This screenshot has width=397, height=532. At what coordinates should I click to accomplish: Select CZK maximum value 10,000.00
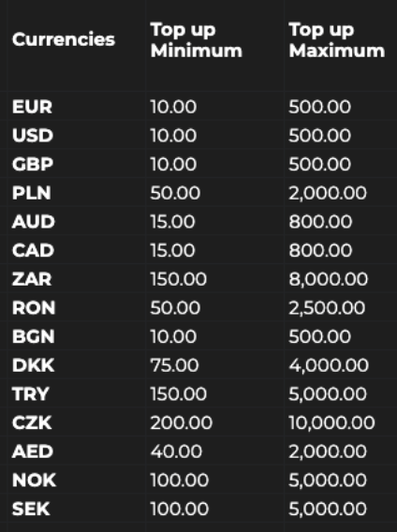tap(331, 422)
